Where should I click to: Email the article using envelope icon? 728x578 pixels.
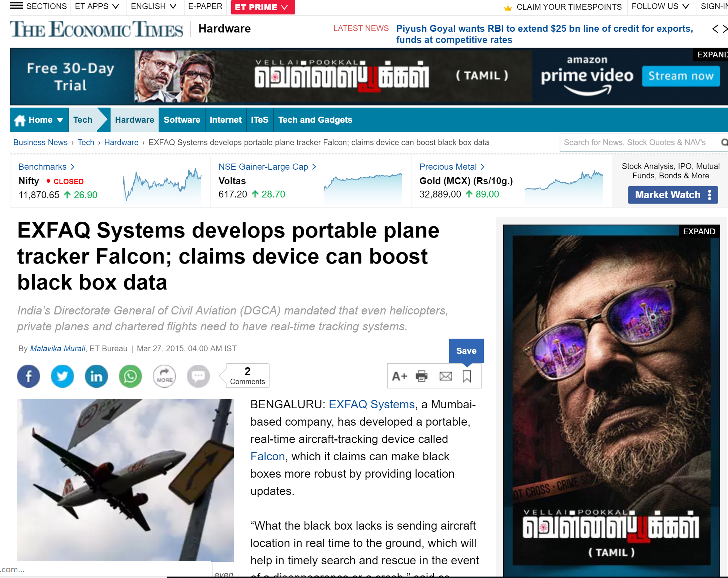(446, 376)
